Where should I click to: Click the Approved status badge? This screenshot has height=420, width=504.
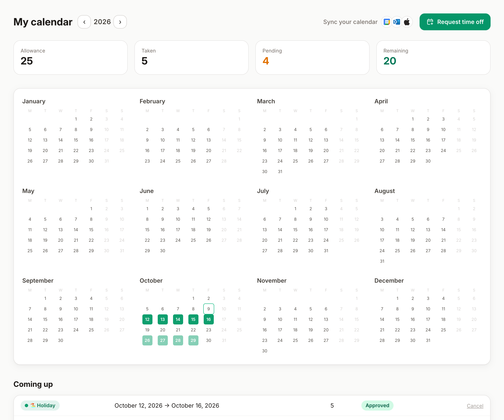tap(377, 405)
